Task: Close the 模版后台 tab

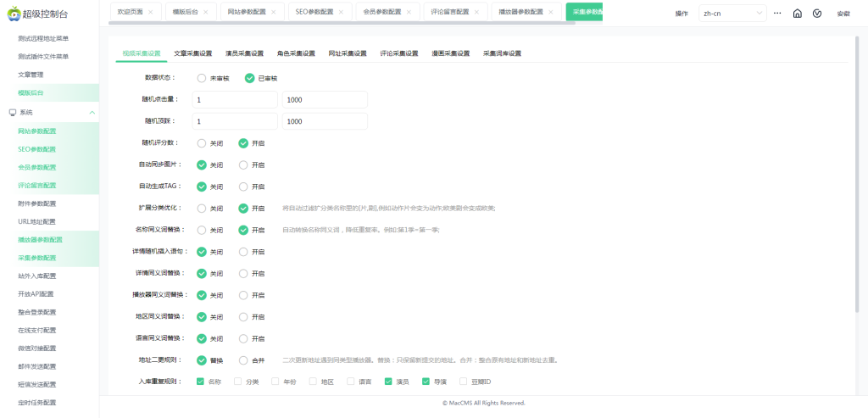Action: pyautogui.click(x=206, y=12)
